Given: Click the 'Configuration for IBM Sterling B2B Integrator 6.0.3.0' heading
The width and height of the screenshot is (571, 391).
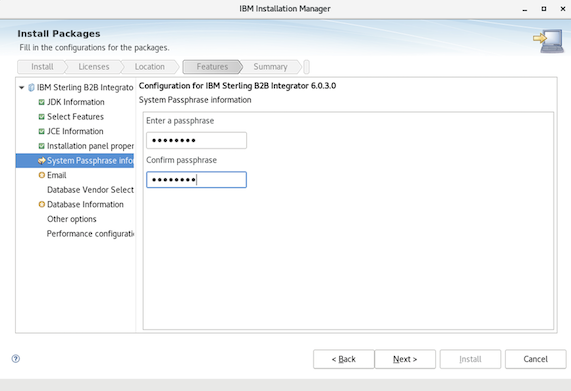Looking at the screenshot, I should (x=237, y=86).
